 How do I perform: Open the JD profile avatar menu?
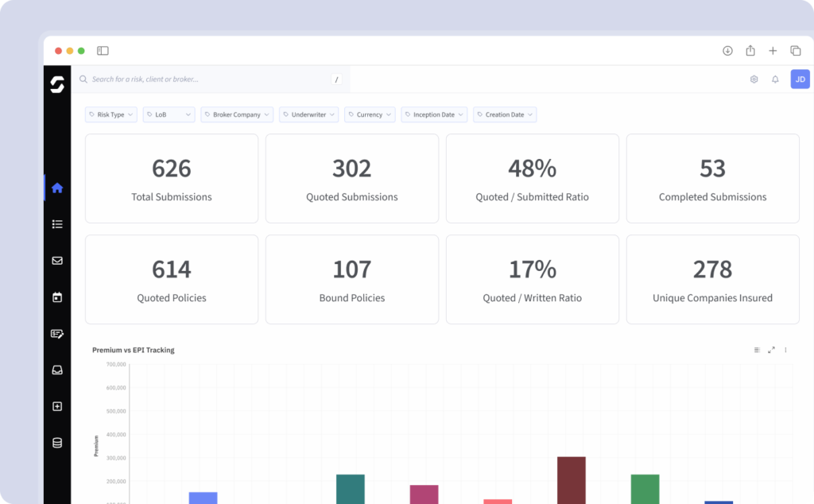pyautogui.click(x=800, y=79)
